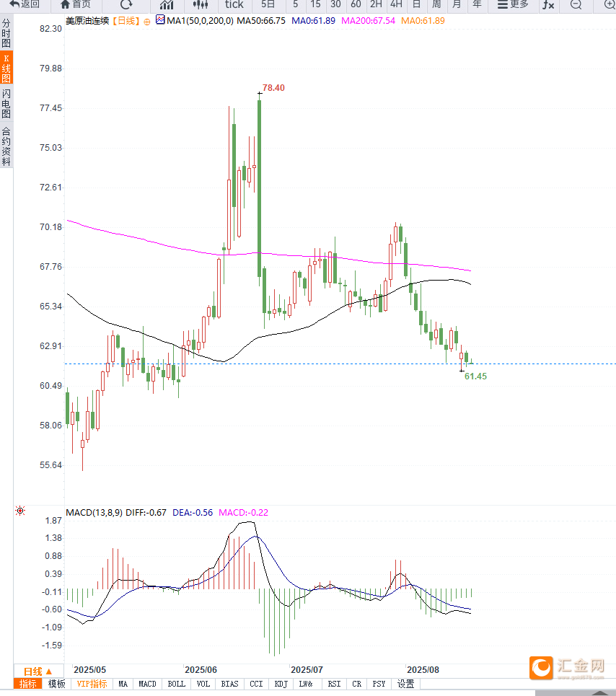This screenshot has height=696, width=616.
Task: Click the 2025/06 date axis label
Action: click(x=201, y=670)
